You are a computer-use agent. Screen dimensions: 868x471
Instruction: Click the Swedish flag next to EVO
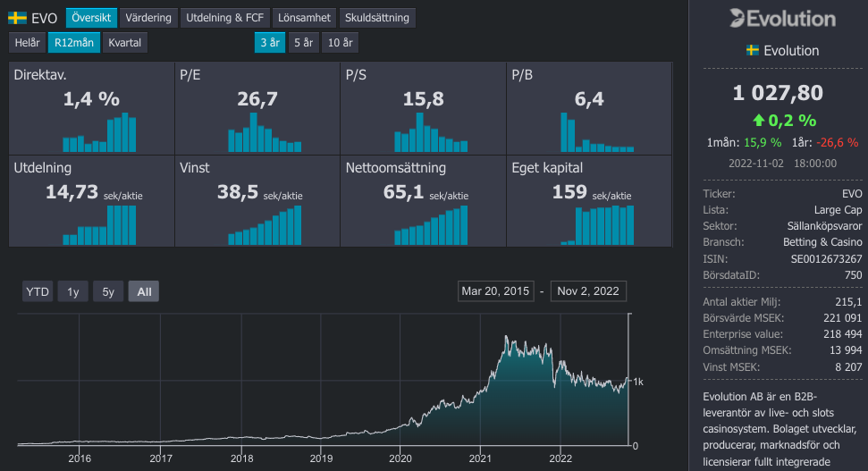tap(17, 18)
